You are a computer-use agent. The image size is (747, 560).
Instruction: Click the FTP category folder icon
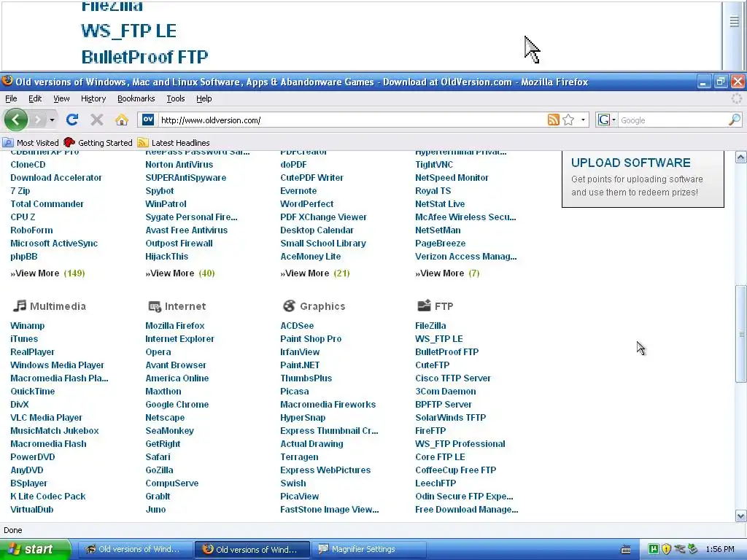[424, 306]
